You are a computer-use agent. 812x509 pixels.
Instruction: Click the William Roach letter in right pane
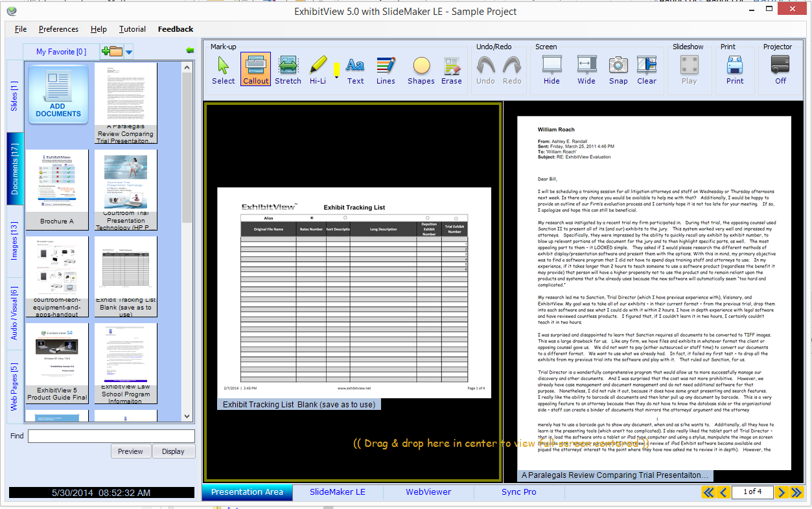point(654,293)
